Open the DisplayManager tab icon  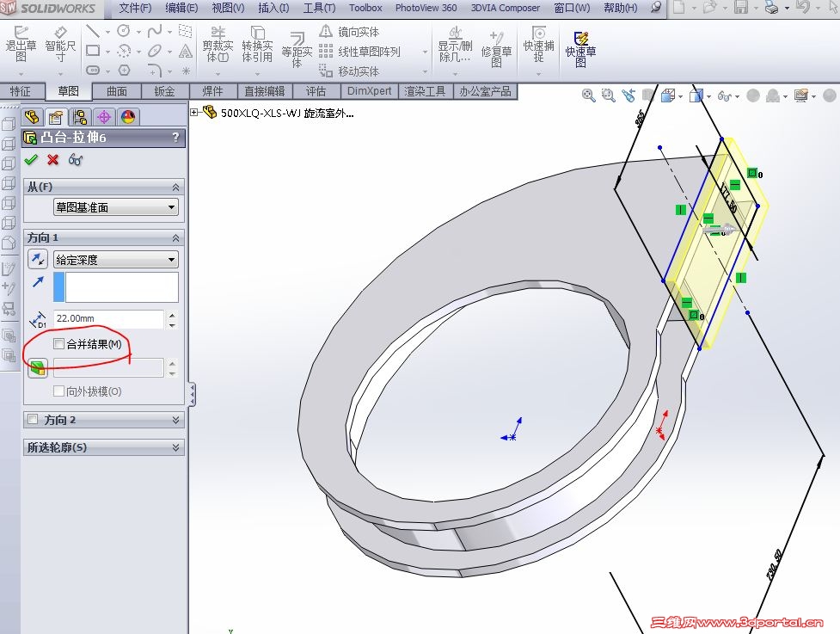pyautogui.click(x=128, y=117)
